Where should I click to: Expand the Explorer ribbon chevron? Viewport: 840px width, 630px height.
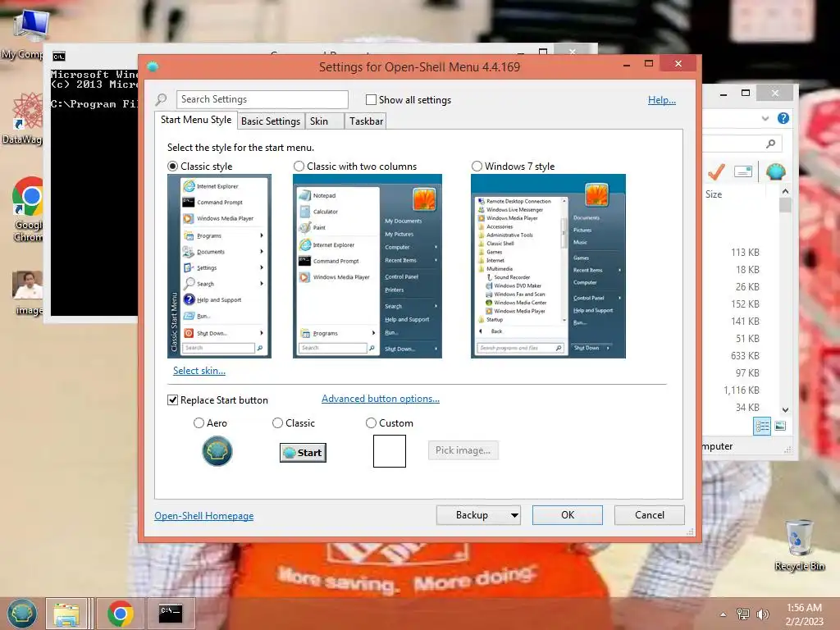click(765, 118)
